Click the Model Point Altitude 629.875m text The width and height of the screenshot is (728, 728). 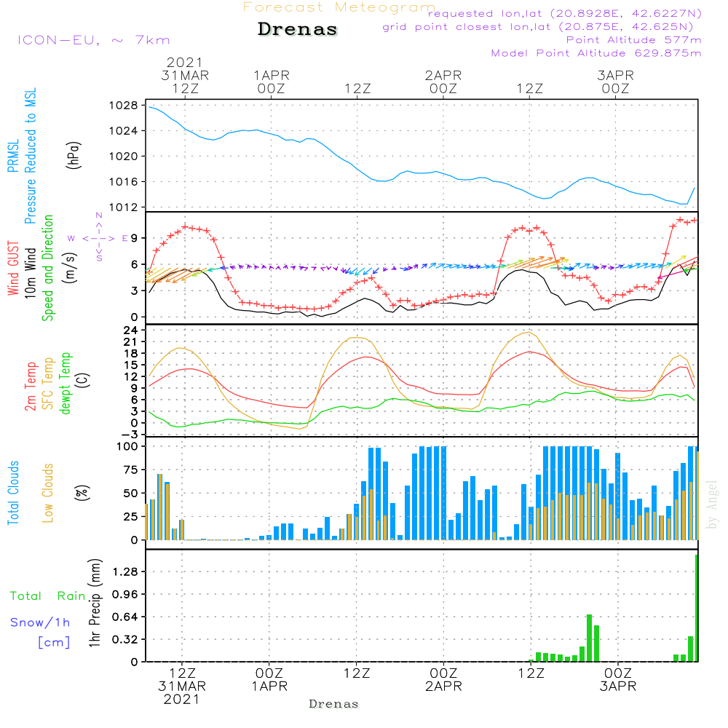point(596,53)
